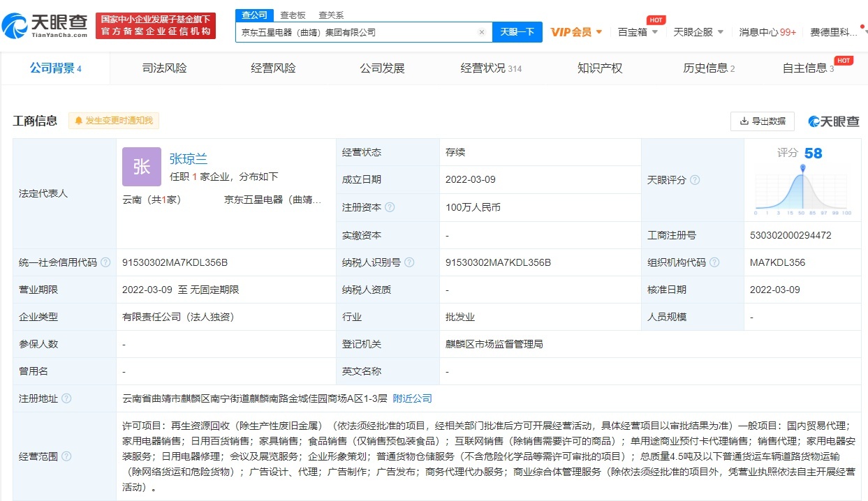Show help for 注册地址
The width and height of the screenshot is (868, 501).
[66, 398]
